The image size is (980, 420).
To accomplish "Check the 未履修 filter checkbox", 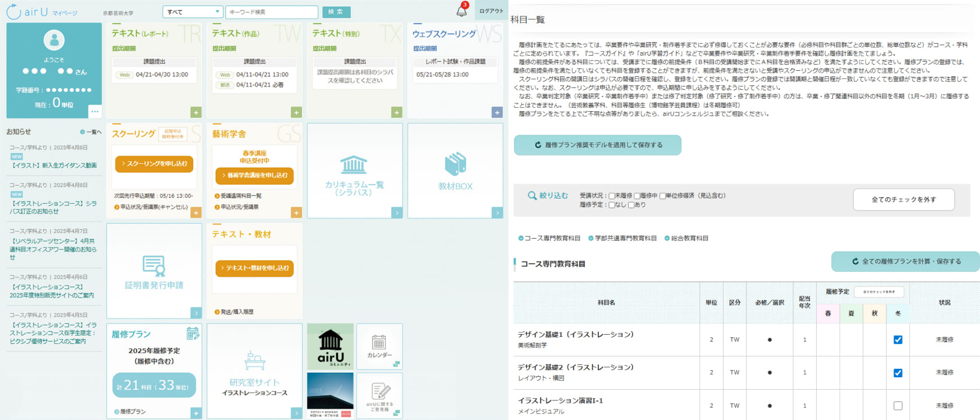I will click(x=612, y=196).
